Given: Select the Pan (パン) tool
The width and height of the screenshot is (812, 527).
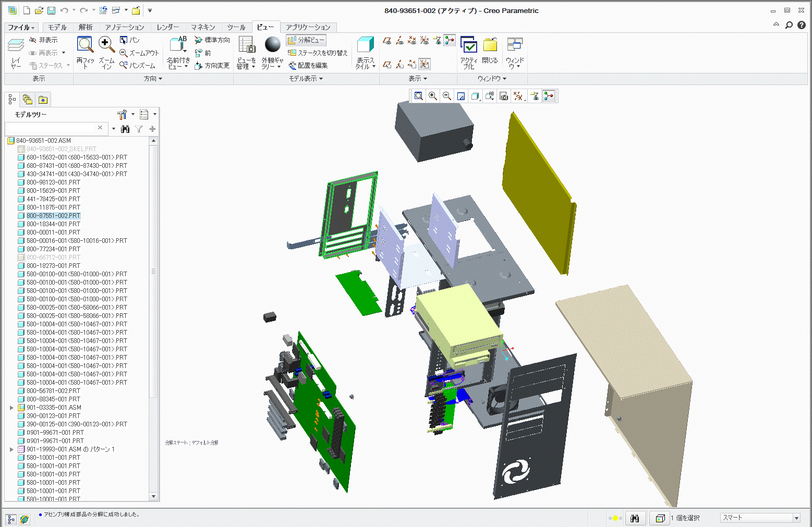Looking at the screenshot, I should point(130,40).
